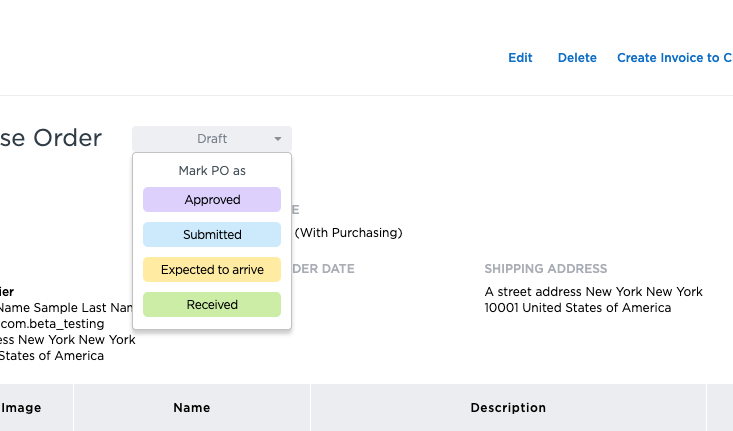This screenshot has width=733, height=431.
Task: Click the '(With Purchasing)' text
Action: 348,233
